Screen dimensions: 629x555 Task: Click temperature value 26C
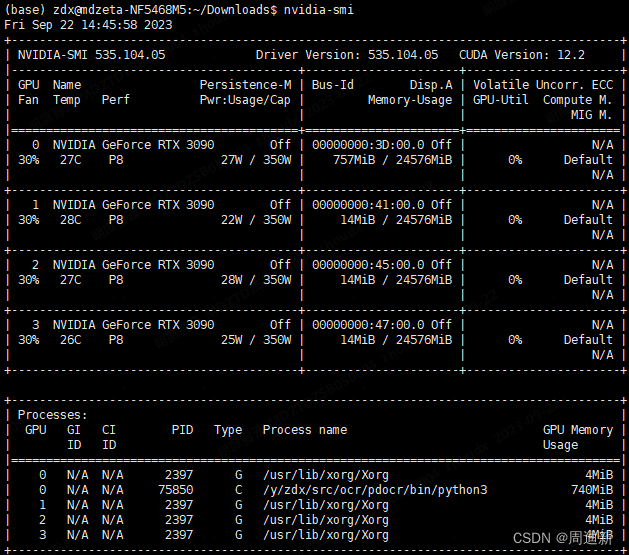(x=70, y=340)
